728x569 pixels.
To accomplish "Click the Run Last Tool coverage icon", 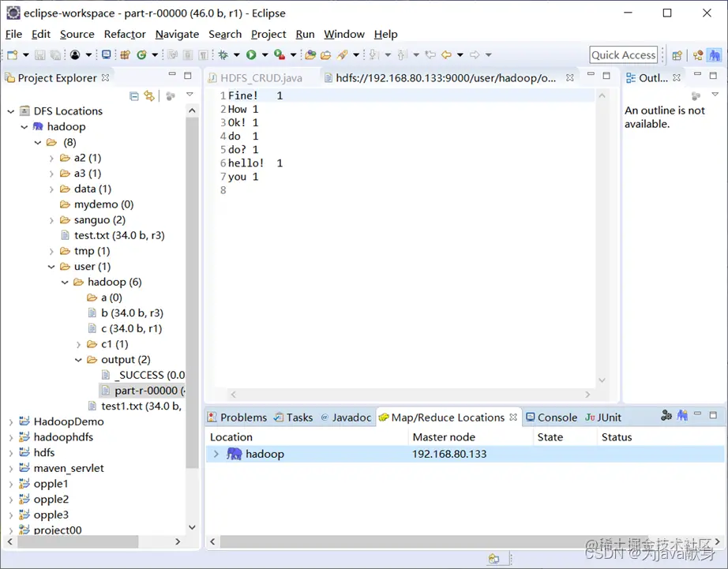I will [x=280, y=54].
